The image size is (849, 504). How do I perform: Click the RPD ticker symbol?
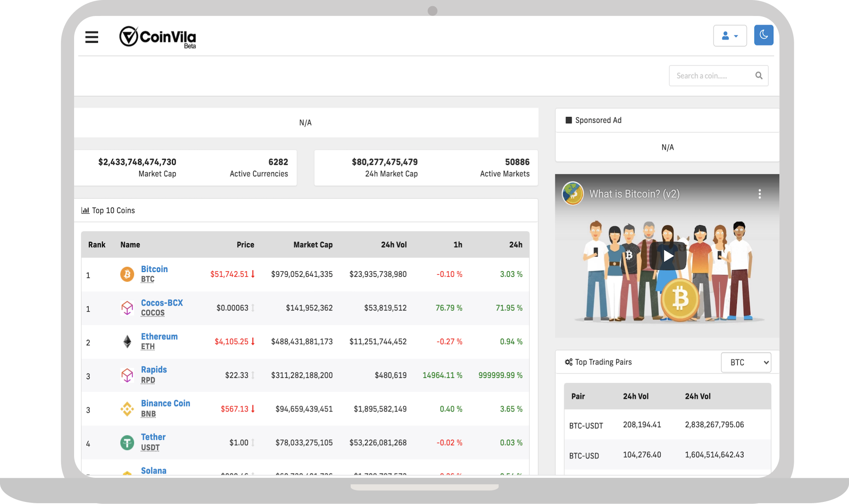pos(148,380)
